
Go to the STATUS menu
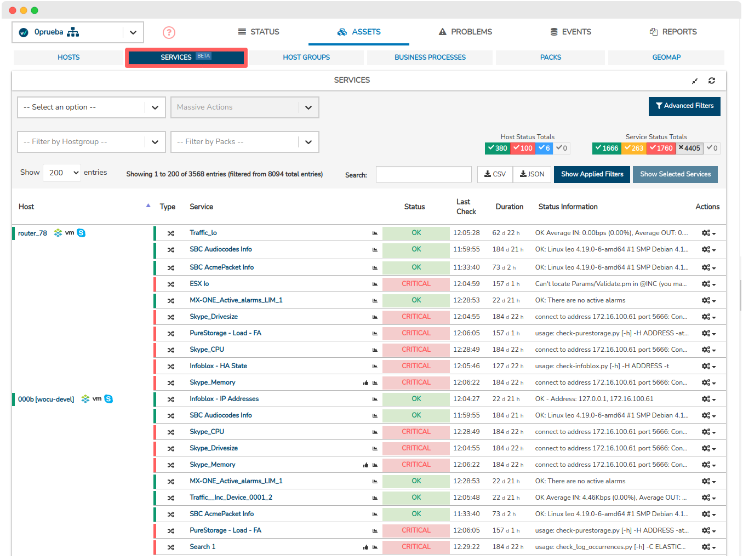[259, 32]
